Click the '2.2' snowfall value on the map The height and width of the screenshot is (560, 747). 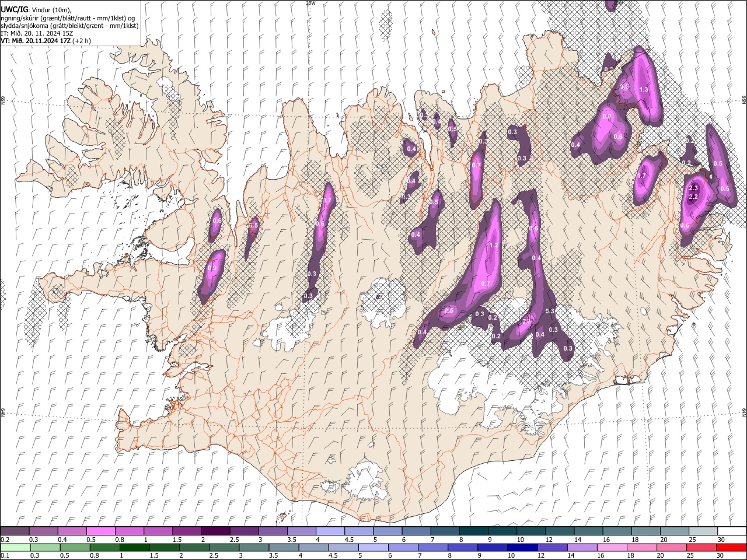coord(694,197)
